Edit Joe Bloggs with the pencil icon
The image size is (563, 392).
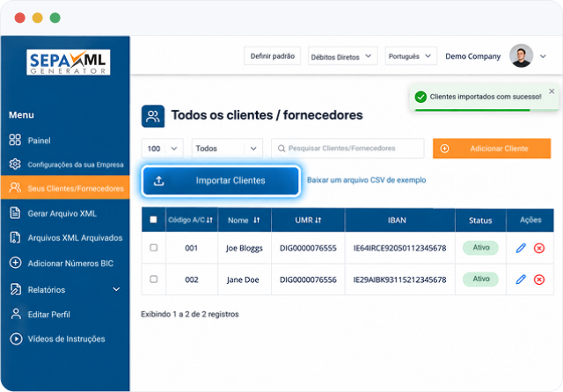pyautogui.click(x=521, y=248)
